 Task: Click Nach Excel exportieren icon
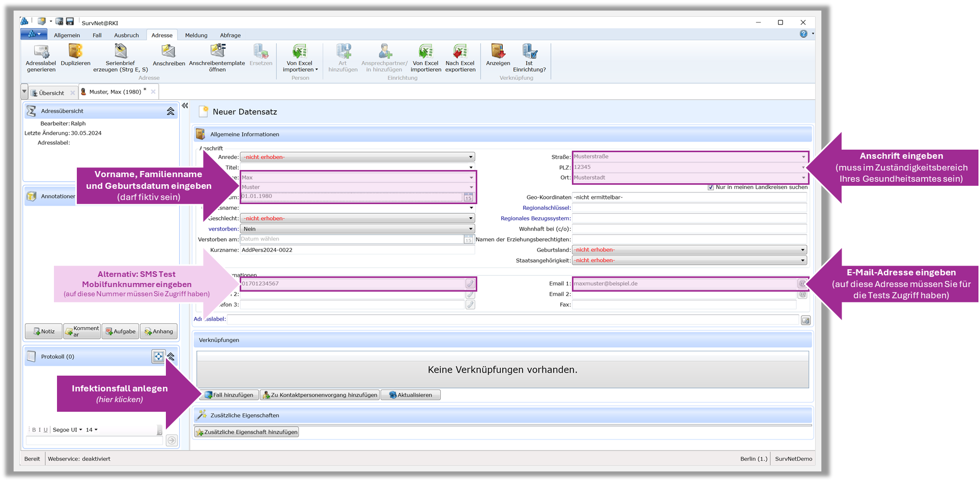pos(460,52)
